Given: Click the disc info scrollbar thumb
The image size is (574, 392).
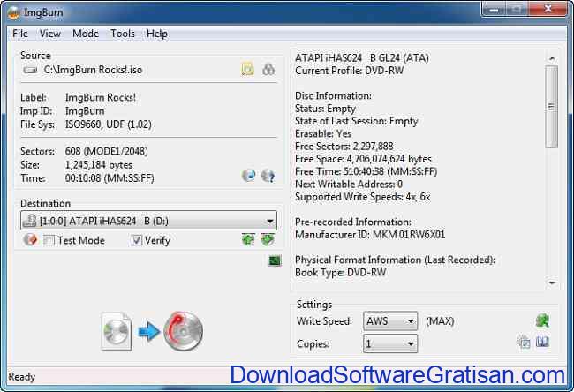Looking at the screenshot, I should pyautogui.click(x=551, y=107).
